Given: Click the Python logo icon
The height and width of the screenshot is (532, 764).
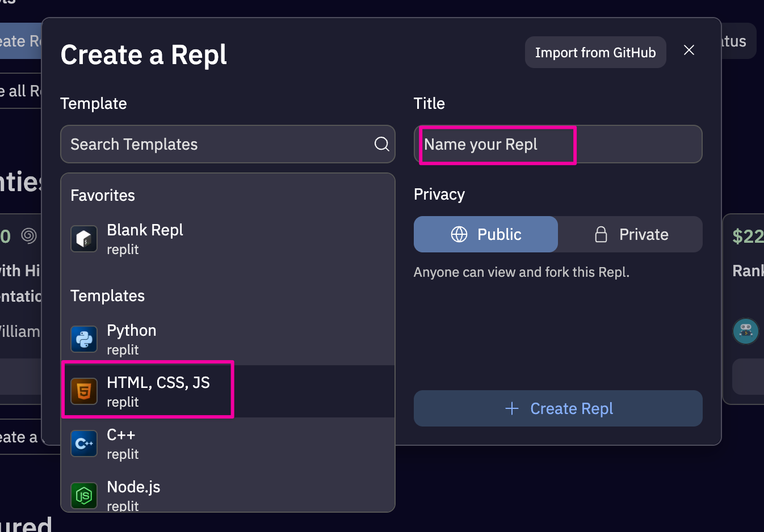Looking at the screenshot, I should tap(84, 339).
